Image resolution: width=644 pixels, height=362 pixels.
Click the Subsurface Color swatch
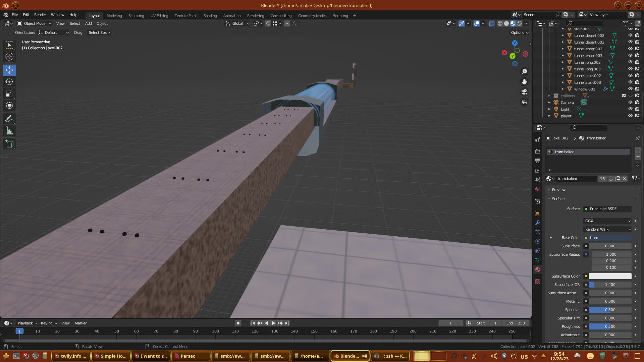[x=610, y=276]
